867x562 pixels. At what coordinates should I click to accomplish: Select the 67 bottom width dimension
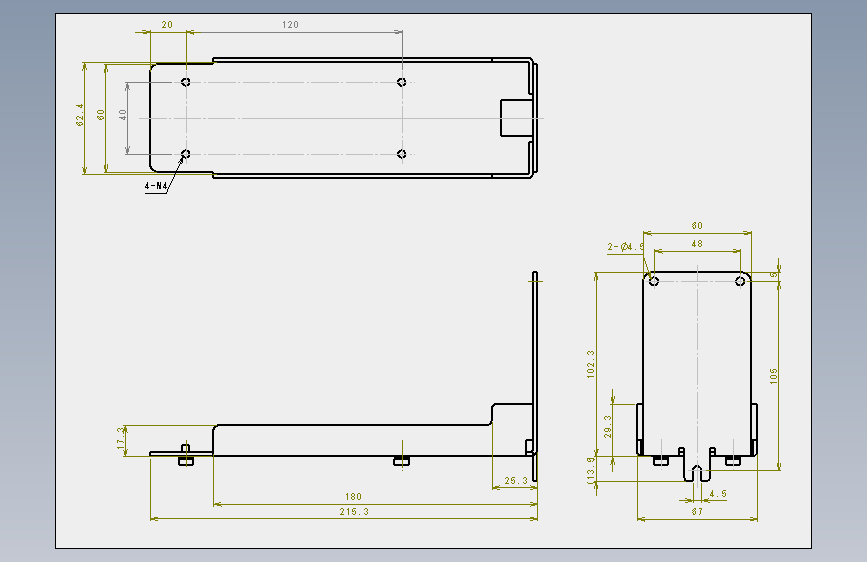pos(697,512)
